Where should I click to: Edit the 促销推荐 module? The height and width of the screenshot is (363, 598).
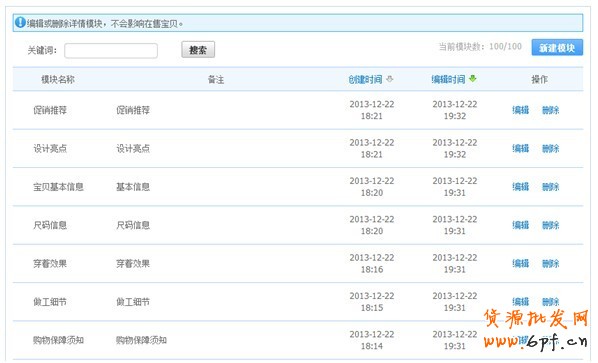click(x=521, y=110)
